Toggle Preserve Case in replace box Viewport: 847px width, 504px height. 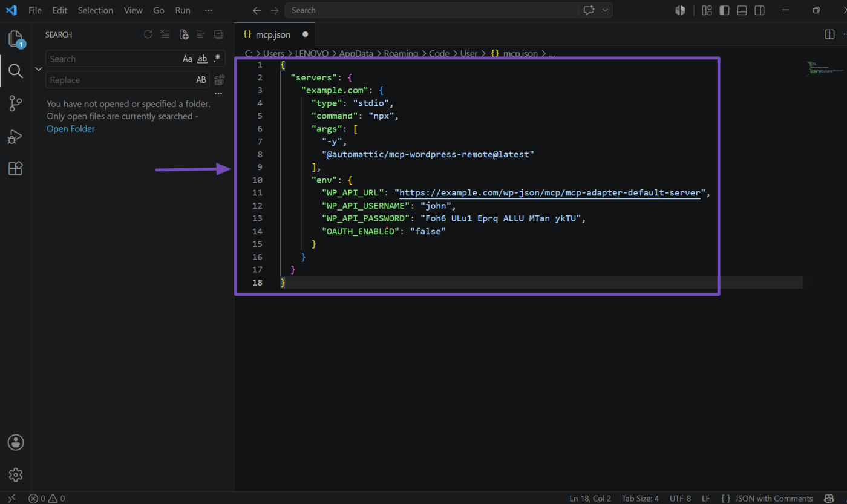pos(201,80)
